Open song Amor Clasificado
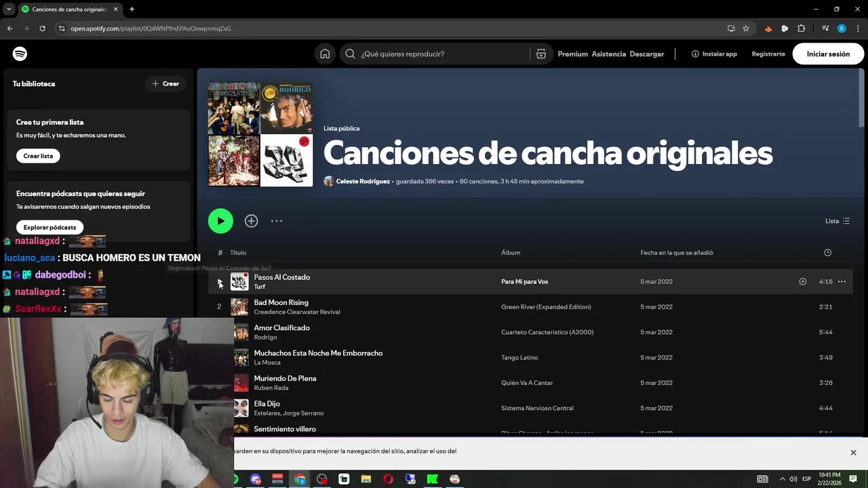Viewport: 868px width, 488px height. 281,328
